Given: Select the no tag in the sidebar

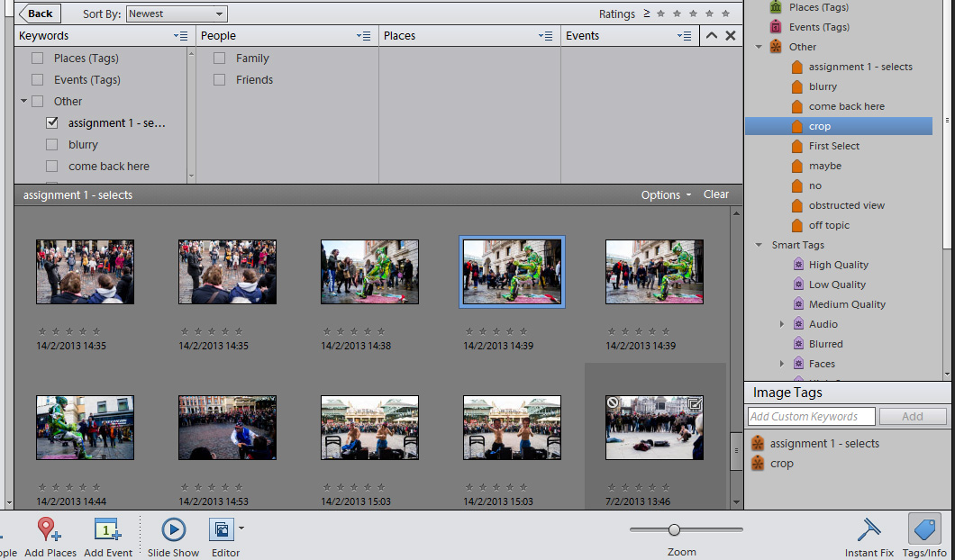Looking at the screenshot, I should pos(815,185).
